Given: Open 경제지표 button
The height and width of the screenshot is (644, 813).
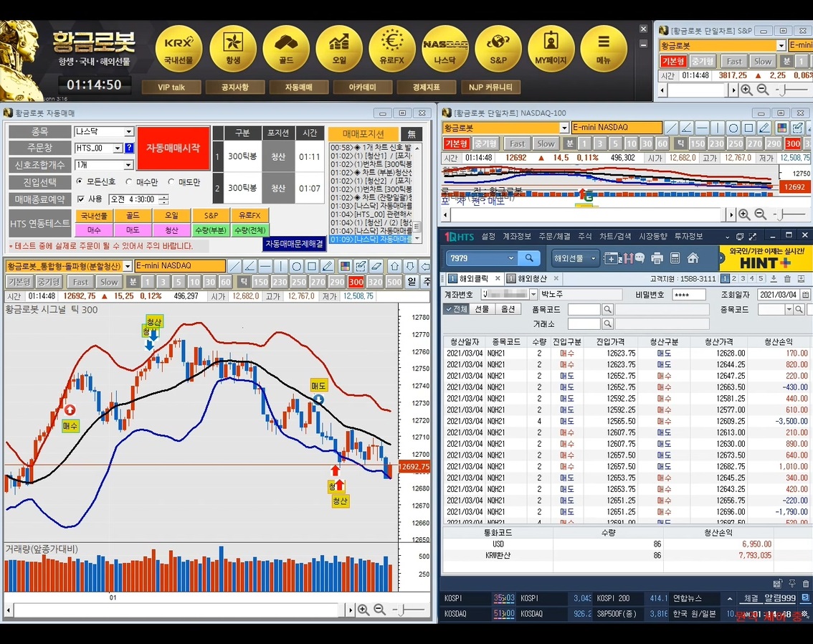Looking at the screenshot, I should point(426,87).
